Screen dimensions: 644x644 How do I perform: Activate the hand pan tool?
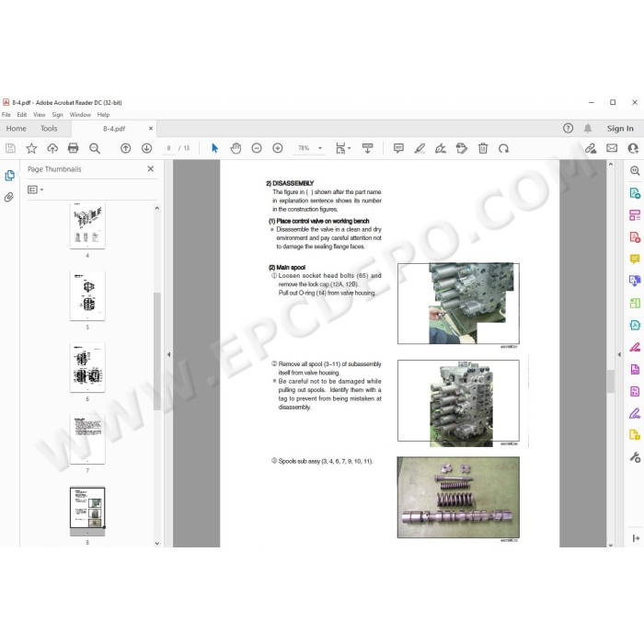point(236,148)
